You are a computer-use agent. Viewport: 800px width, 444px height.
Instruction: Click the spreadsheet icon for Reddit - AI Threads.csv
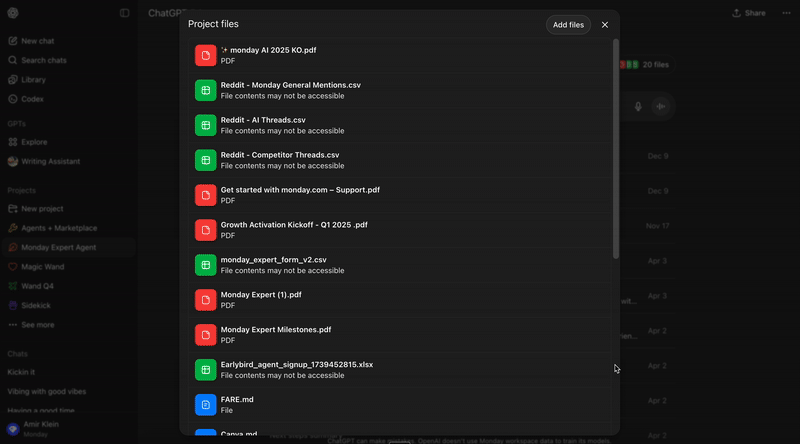tap(206, 125)
